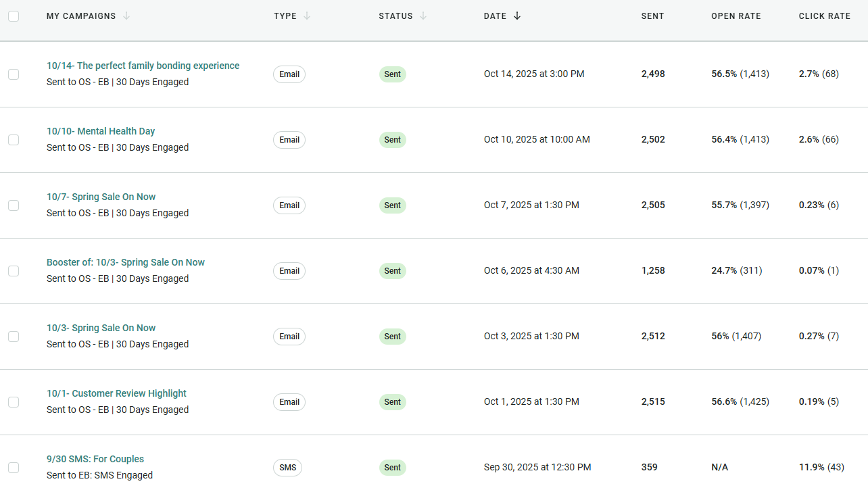
Task: Click Sent status badge for 10/3 campaign
Action: click(x=392, y=337)
